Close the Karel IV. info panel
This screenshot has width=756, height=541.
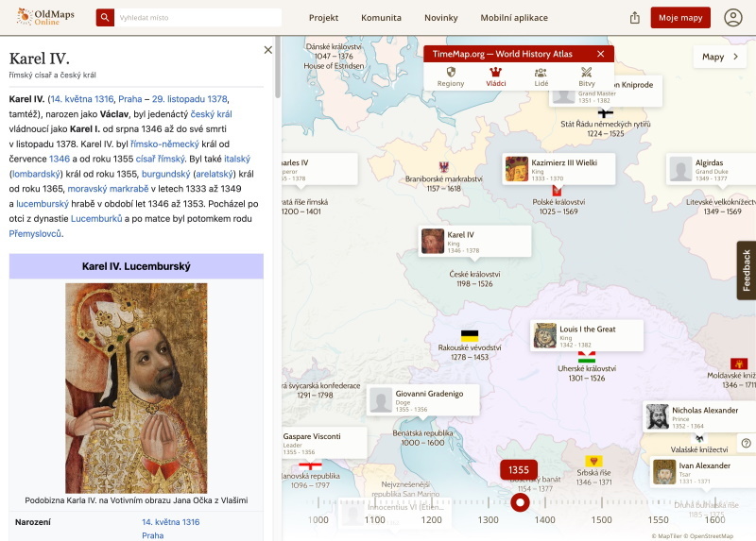(267, 50)
